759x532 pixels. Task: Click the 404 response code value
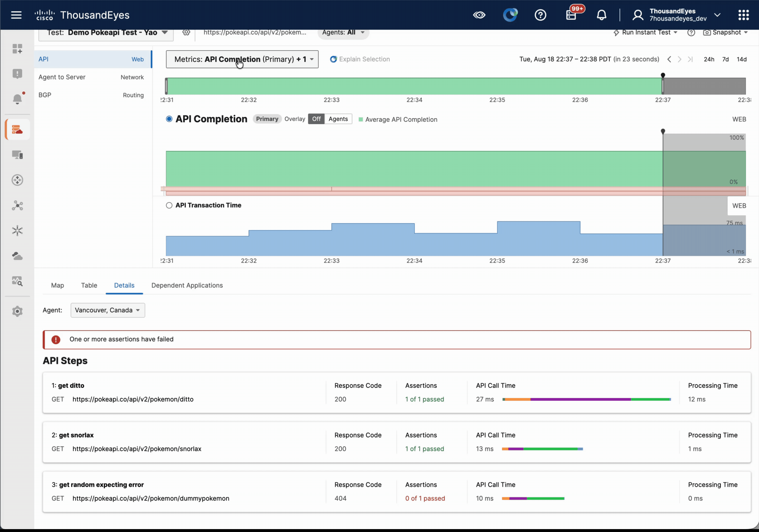click(340, 498)
